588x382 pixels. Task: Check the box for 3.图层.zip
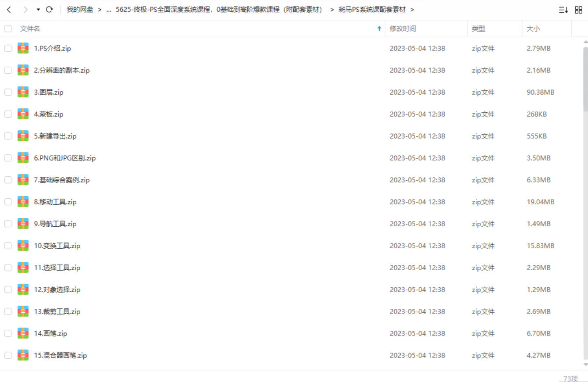(x=8, y=92)
